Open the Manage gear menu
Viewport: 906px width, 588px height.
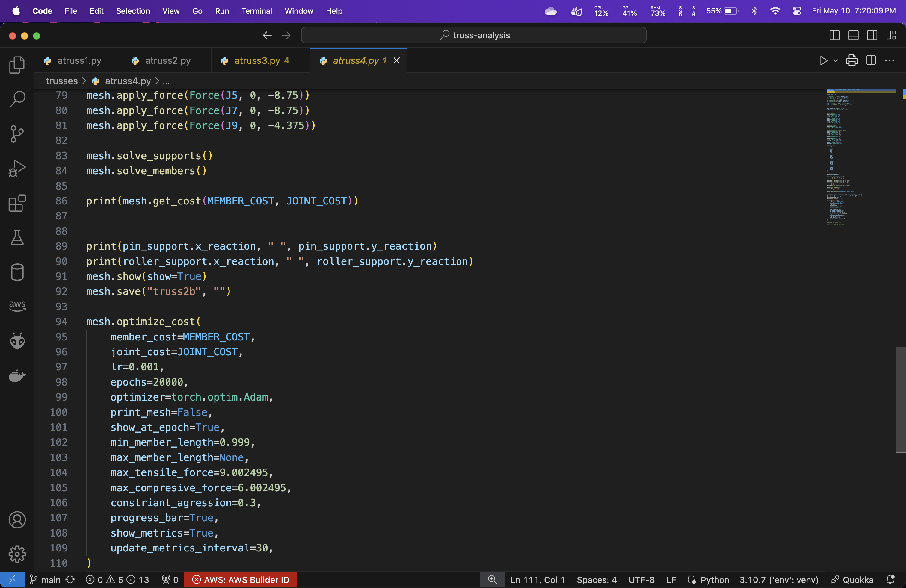pos(17,554)
